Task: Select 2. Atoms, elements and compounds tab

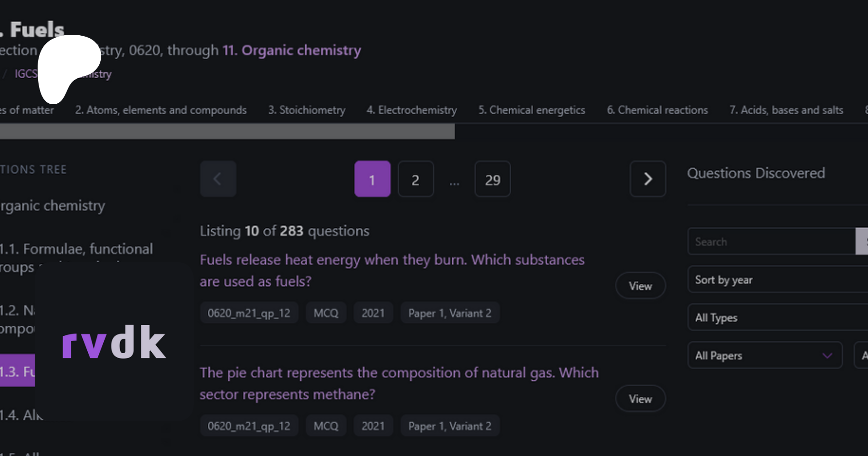Action: click(x=161, y=111)
